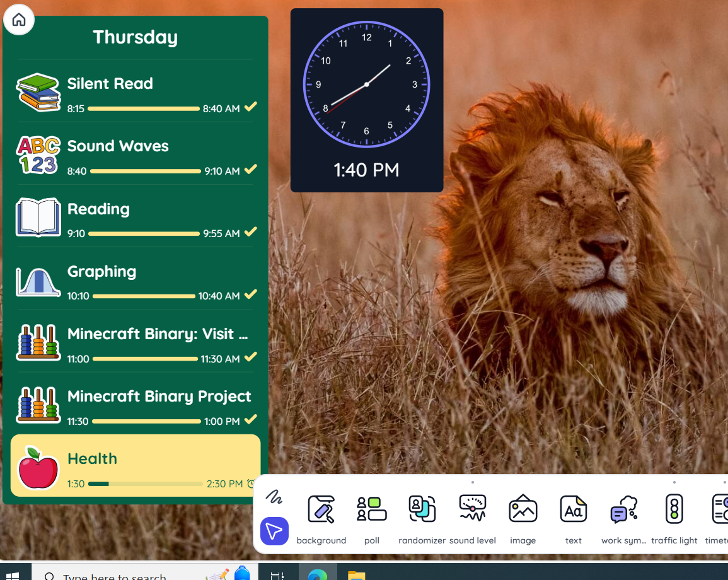Click the Health progress bar

tap(145, 484)
